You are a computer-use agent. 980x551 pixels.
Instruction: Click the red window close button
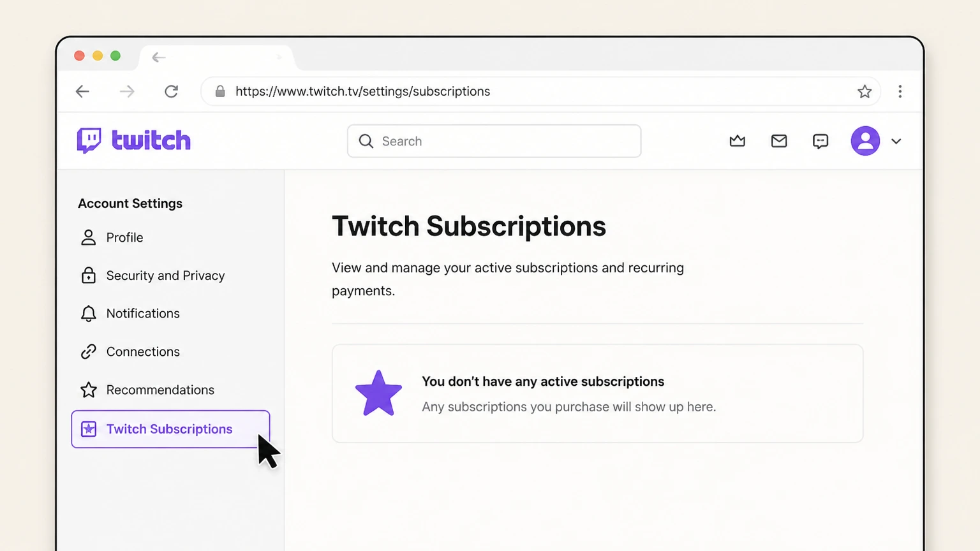pos(79,56)
